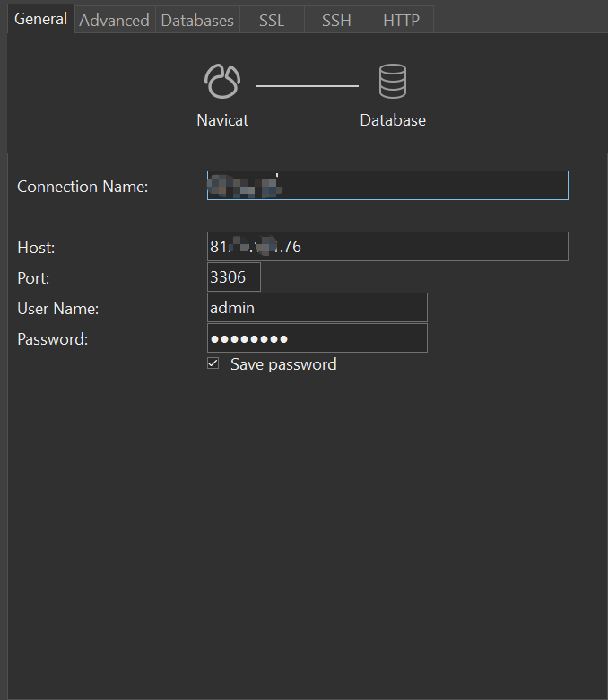This screenshot has width=608, height=700.
Task: Click the Database cylinder icon
Action: pos(393,82)
